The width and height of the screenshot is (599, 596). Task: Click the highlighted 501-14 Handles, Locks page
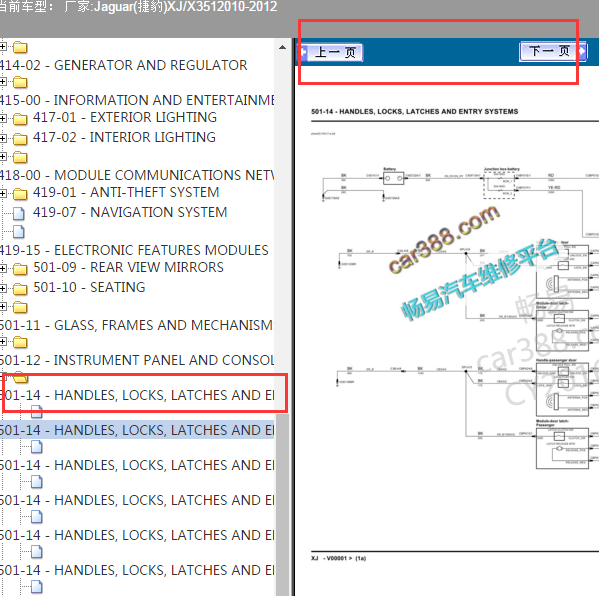tap(137, 430)
